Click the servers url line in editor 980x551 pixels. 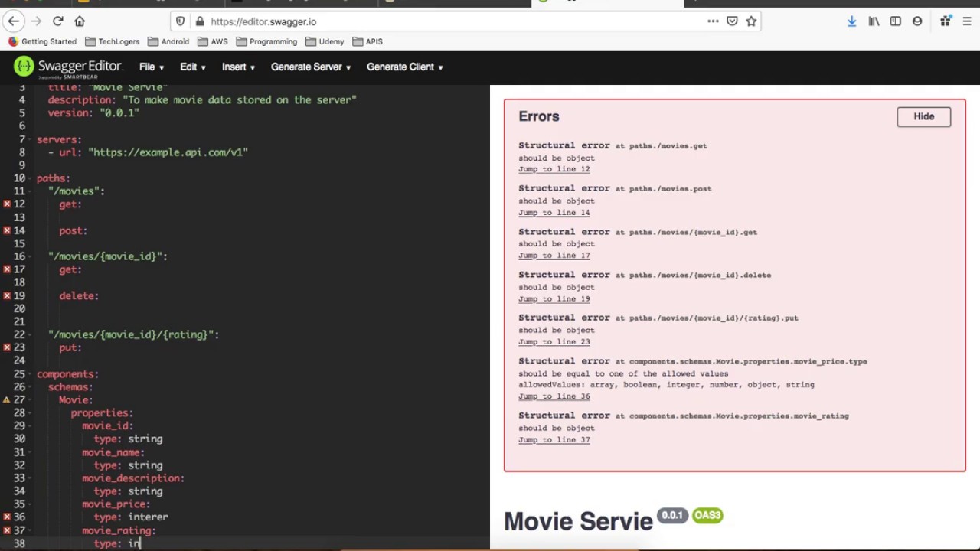pyautogui.click(x=148, y=152)
